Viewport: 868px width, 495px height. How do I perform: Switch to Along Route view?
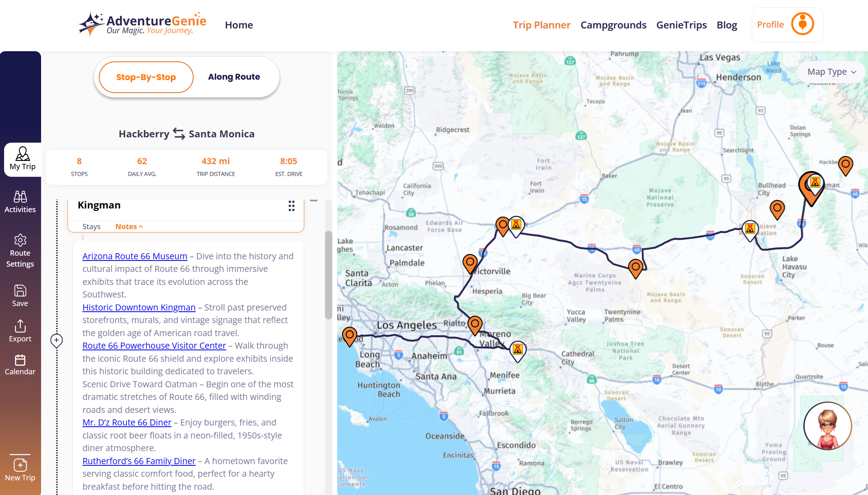pos(234,77)
